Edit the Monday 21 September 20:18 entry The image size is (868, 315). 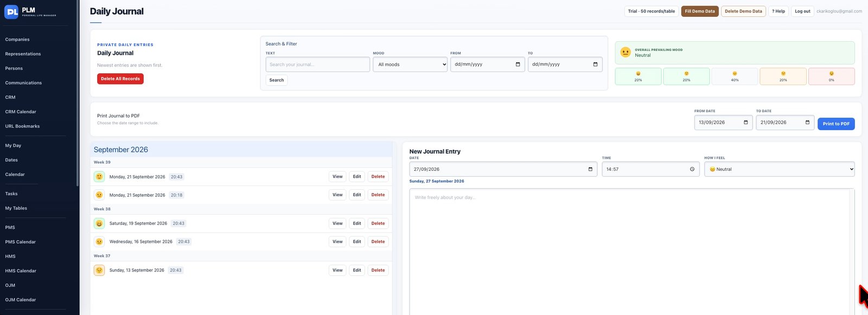click(357, 195)
